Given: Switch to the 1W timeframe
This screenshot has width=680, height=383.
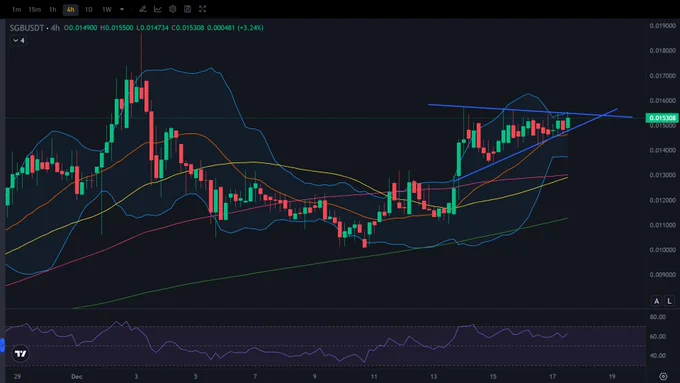Looking at the screenshot, I should (x=107, y=9).
